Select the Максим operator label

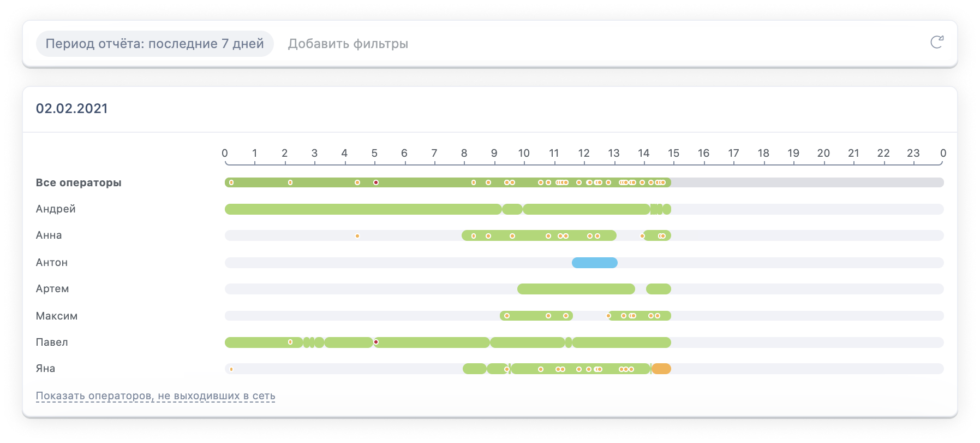pos(57,316)
